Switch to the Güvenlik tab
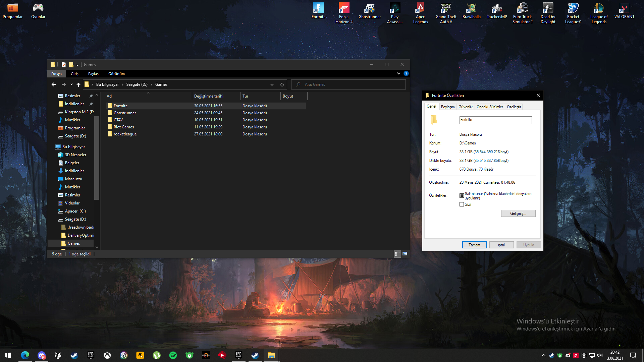This screenshot has width=644, height=362. point(465,107)
